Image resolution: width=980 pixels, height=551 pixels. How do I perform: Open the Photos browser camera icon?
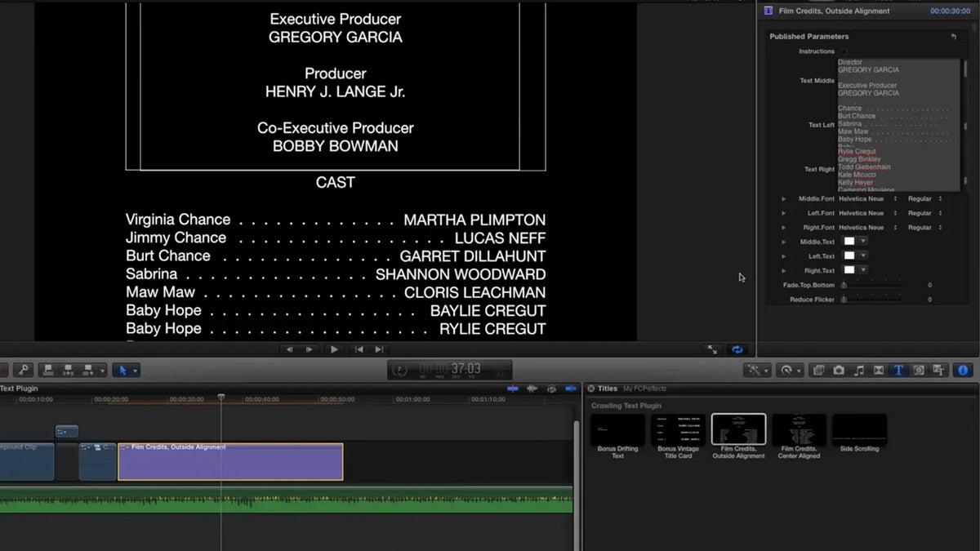pyautogui.click(x=839, y=371)
